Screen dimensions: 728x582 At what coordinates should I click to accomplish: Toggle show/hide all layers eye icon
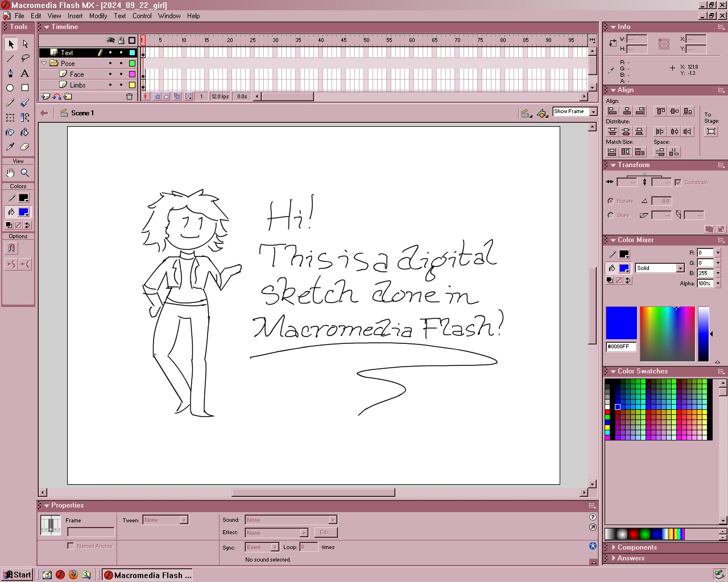tap(111, 40)
